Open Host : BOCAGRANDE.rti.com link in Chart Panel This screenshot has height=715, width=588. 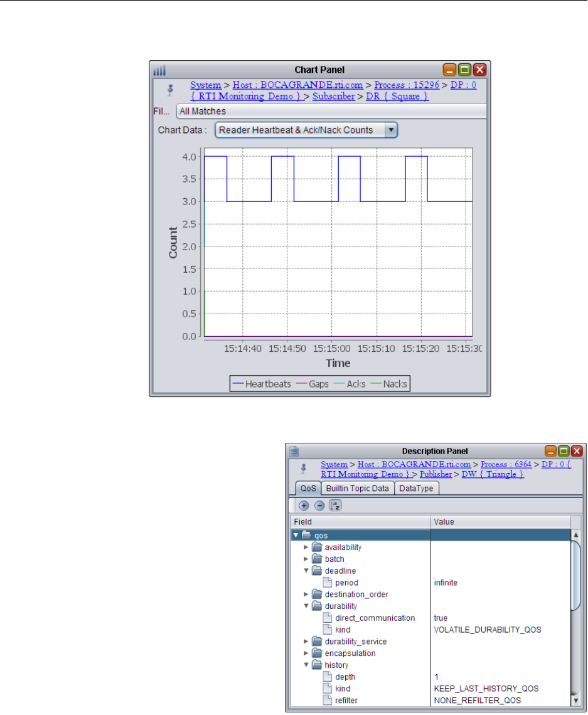(298, 85)
